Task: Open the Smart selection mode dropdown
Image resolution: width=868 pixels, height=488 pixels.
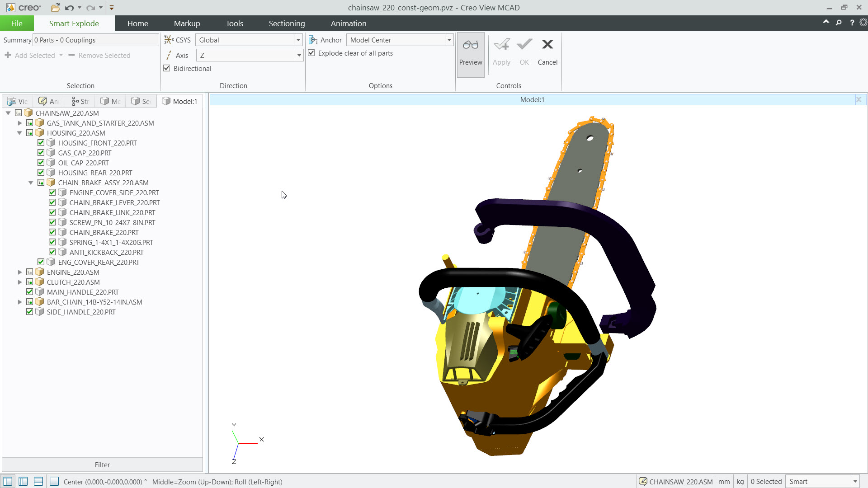Action: click(855, 482)
